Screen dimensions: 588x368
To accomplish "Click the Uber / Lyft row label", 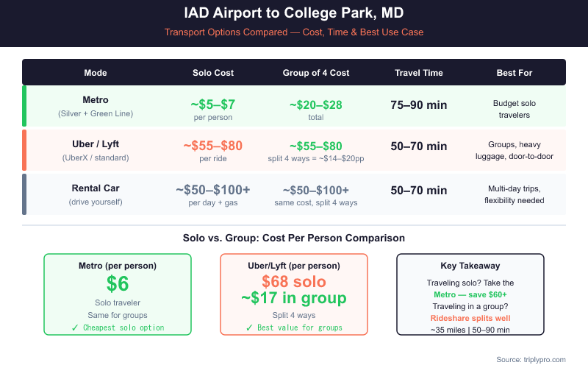I will coord(96,144).
